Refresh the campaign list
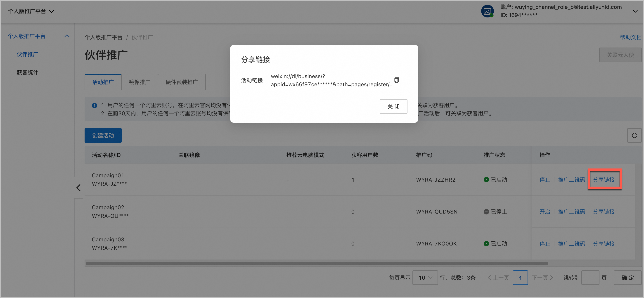 pos(634,135)
